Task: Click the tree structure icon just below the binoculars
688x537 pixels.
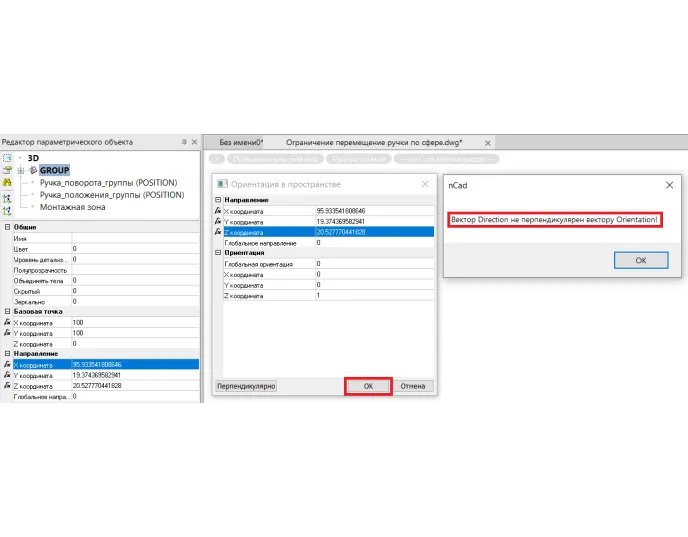Action: (x=7, y=198)
